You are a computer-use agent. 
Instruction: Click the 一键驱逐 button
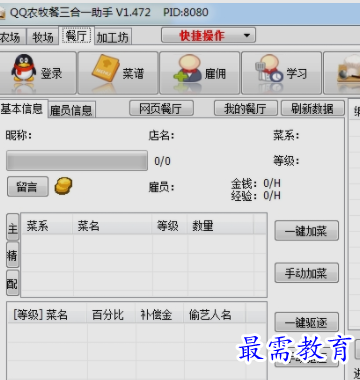point(306,322)
